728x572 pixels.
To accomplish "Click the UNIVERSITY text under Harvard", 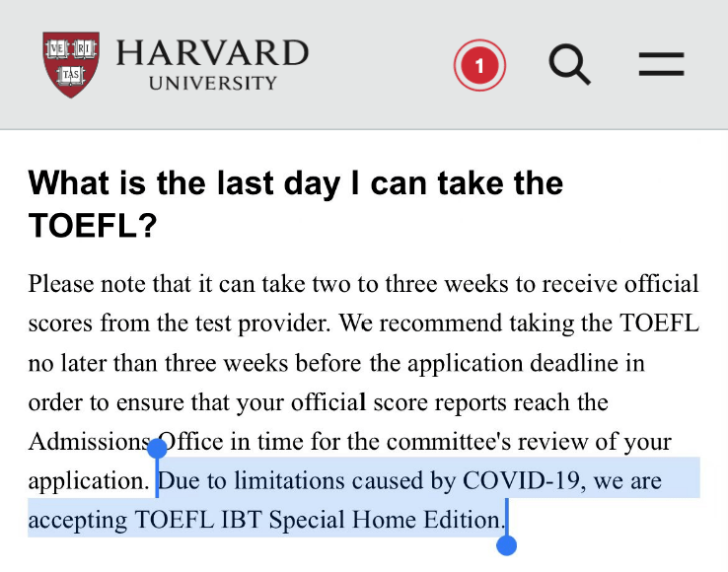I will (x=213, y=83).
